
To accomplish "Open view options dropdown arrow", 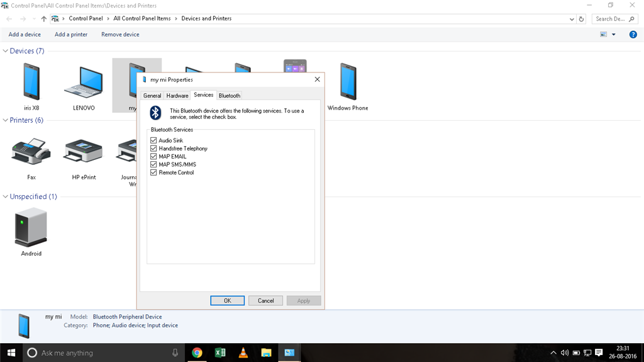I will pyautogui.click(x=614, y=35).
